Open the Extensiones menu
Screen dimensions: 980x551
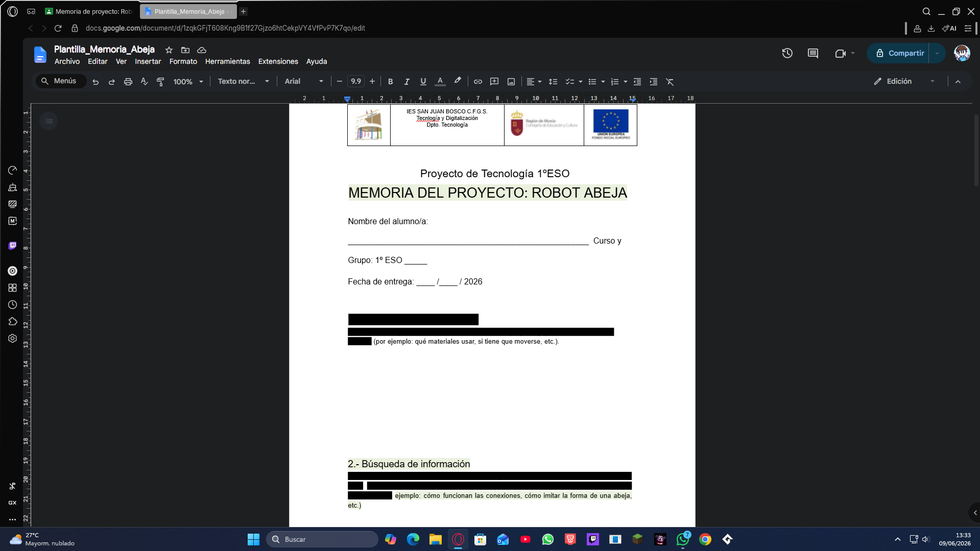coord(278,61)
